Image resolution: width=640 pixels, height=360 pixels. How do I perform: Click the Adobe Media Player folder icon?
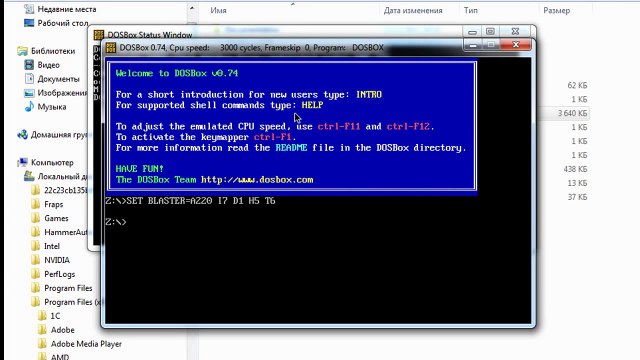point(42,344)
